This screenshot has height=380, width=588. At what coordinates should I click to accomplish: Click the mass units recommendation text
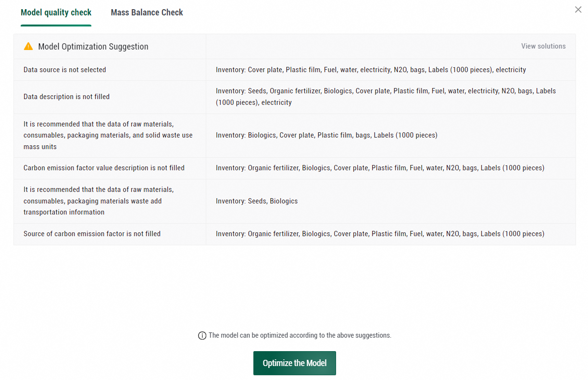pos(108,135)
